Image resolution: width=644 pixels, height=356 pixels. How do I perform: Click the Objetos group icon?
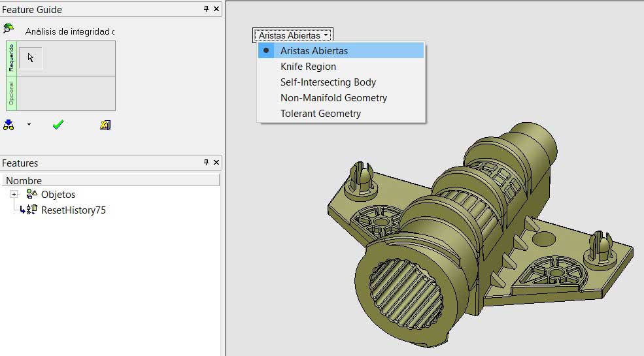click(32, 194)
